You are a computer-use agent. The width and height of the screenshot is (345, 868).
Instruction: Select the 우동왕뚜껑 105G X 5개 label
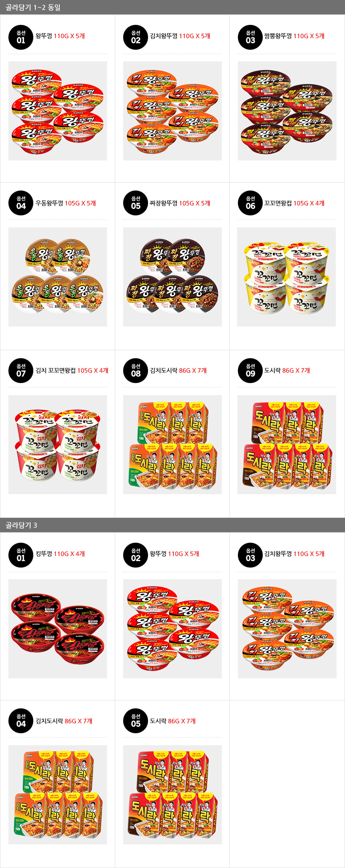(x=66, y=203)
